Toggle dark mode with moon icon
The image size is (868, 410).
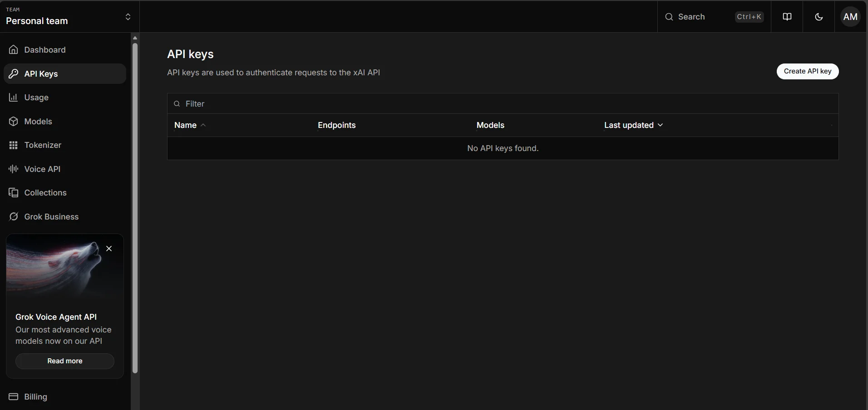(819, 17)
